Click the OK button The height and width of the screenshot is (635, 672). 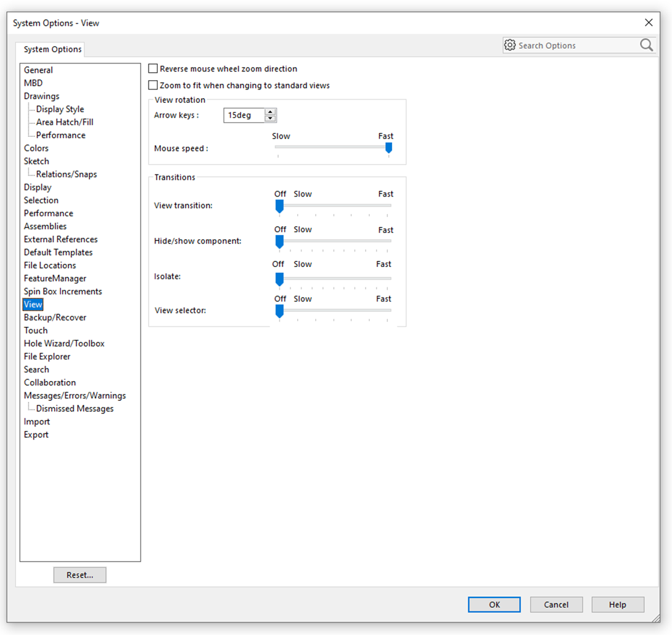click(494, 604)
